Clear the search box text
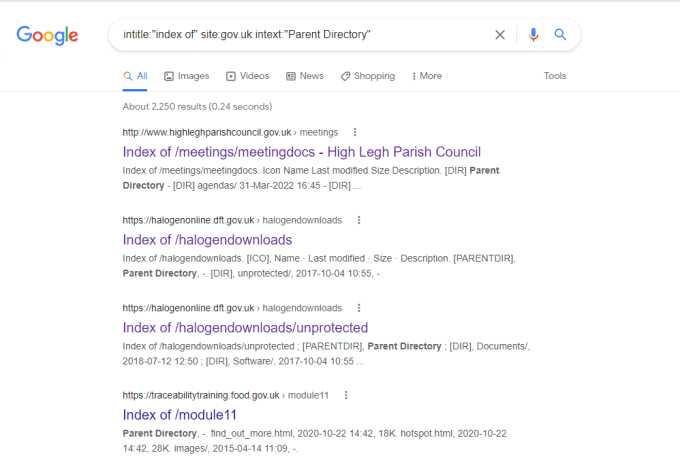 (500, 35)
